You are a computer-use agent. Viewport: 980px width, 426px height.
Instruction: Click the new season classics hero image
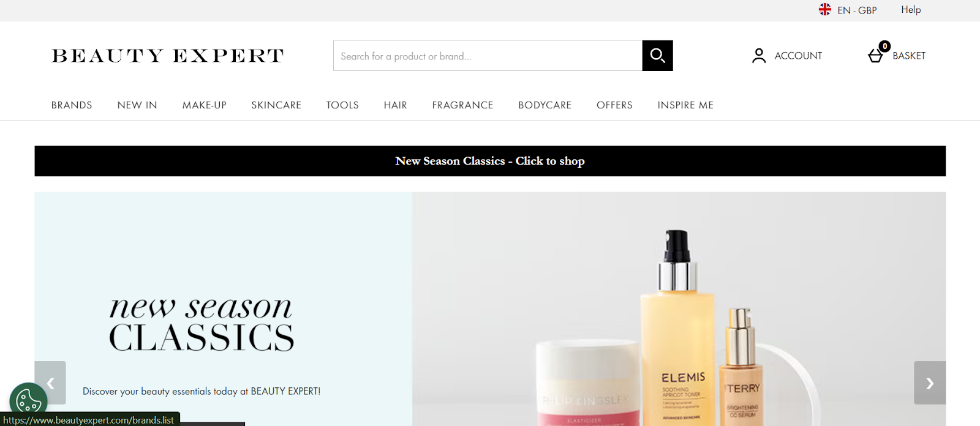pyautogui.click(x=490, y=309)
